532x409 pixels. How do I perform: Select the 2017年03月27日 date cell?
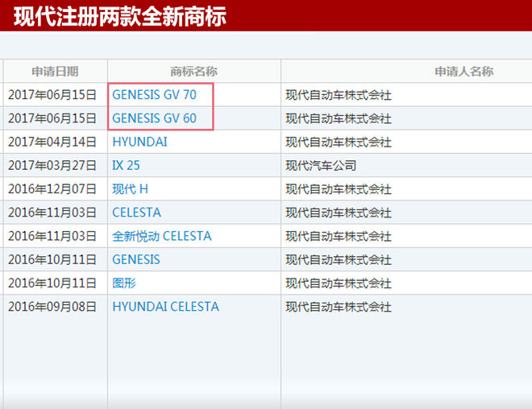[52, 166]
